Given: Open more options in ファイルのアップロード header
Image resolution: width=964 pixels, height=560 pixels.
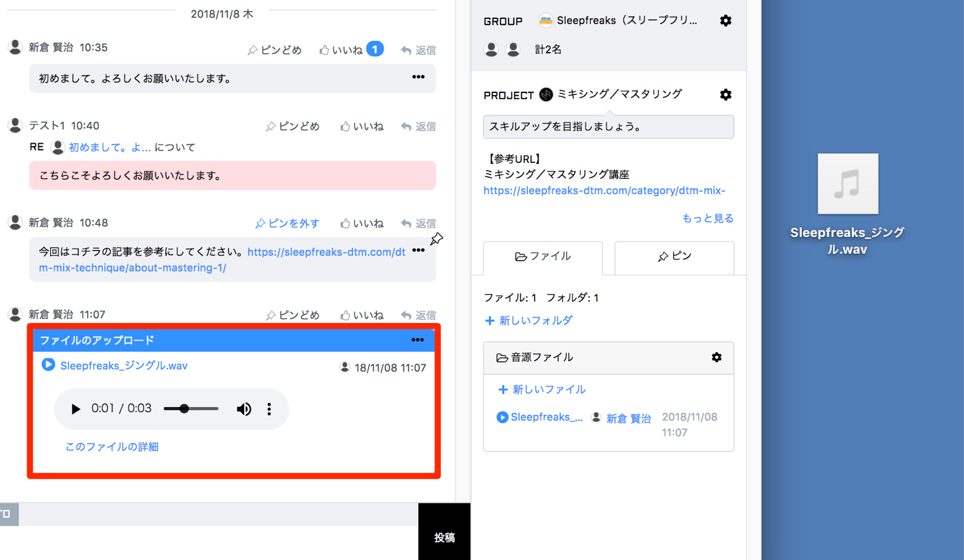Looking at the screenshot, I should click(418, 340).
